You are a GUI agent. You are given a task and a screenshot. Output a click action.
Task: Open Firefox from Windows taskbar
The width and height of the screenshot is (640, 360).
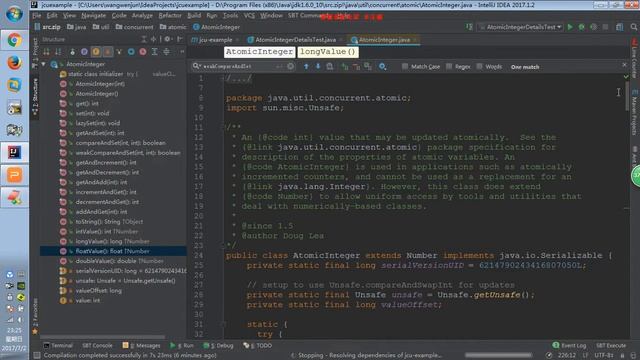(14, 63)
